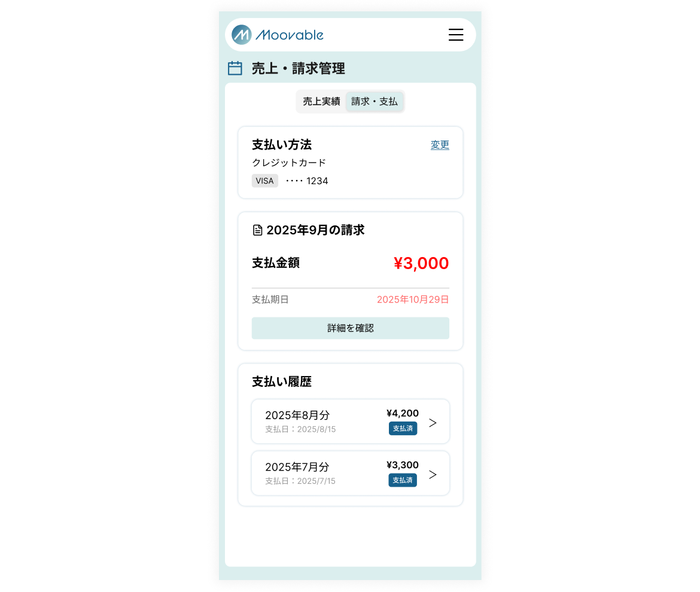Screen dimensions: 700x592
Task: Click the VISA card badge
Action: click(x=264, y=181)
